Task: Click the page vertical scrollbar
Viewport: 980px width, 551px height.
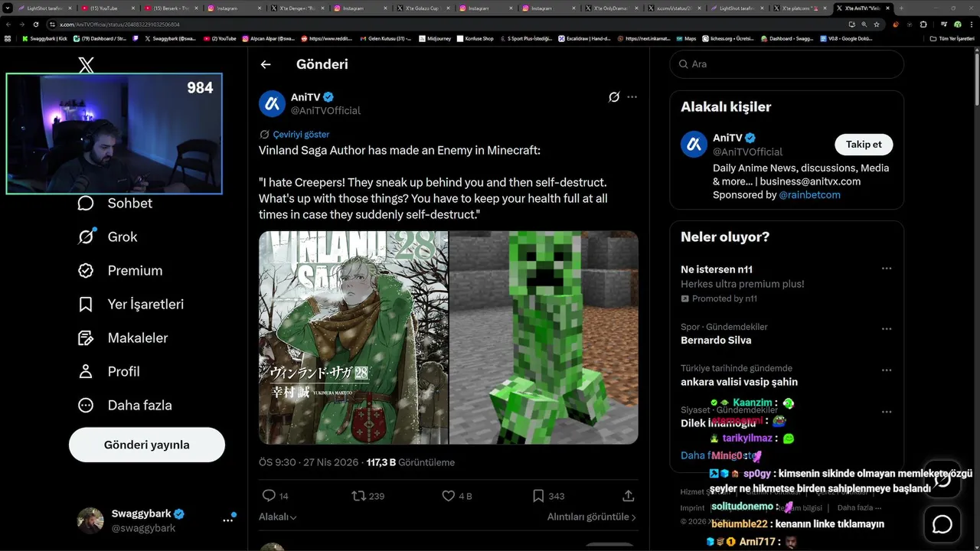Action: click(977, 77)
